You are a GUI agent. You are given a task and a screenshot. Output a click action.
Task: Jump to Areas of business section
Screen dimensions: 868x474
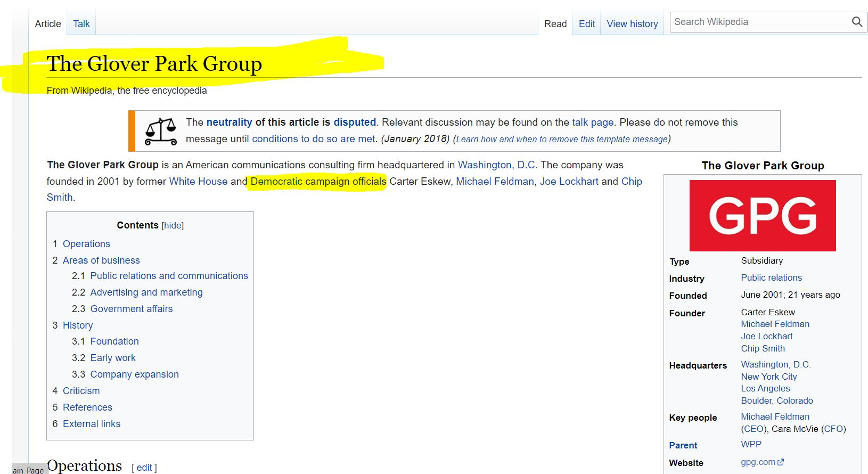pyautogui.click(x=101, y=260)
